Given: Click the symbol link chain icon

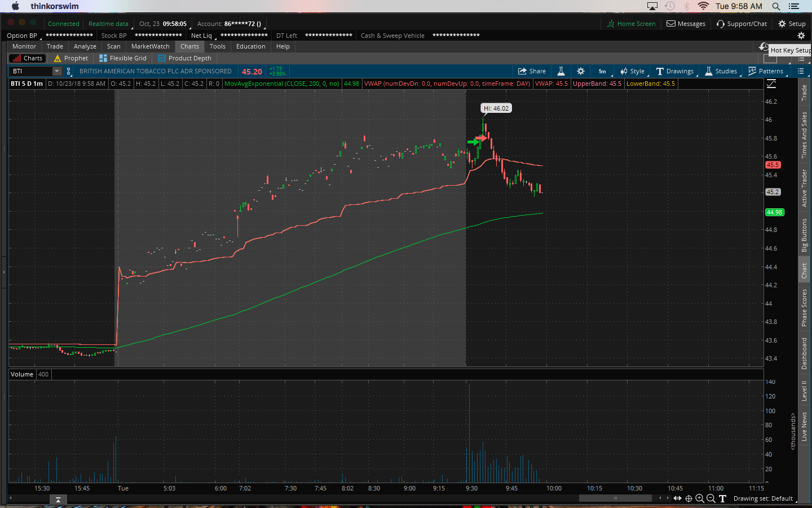Looking at the screenshot, I should click(x=69, y=71).
